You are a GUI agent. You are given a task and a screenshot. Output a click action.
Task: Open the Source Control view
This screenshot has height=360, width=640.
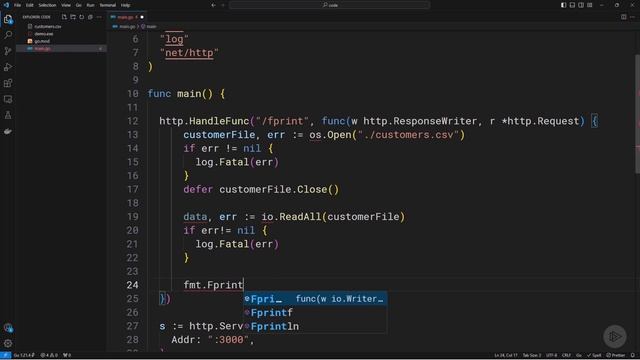8,51
